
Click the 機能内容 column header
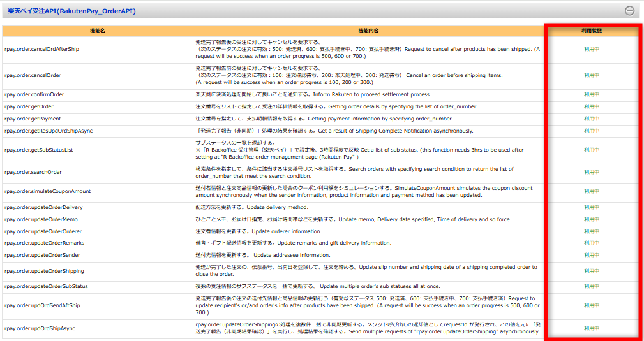pyautogui.click(x=368, y=31)
